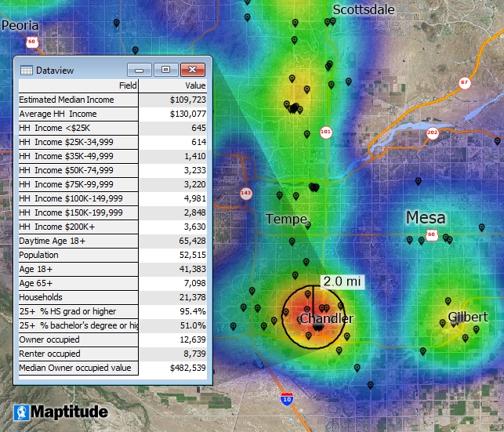Click the 2.0 mi radius label
The image size is (504, 432).
pyautogui.click(x=343, y=281)
